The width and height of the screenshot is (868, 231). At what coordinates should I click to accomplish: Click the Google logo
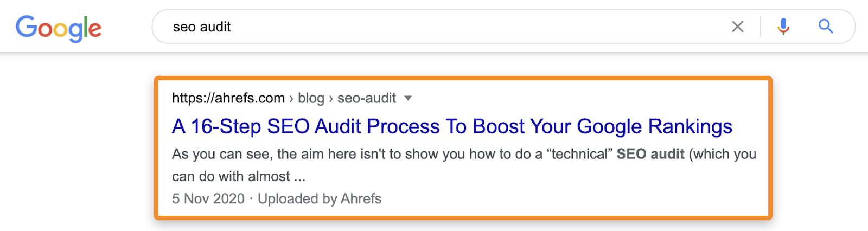pyautogui.click(x=59, y=28)
